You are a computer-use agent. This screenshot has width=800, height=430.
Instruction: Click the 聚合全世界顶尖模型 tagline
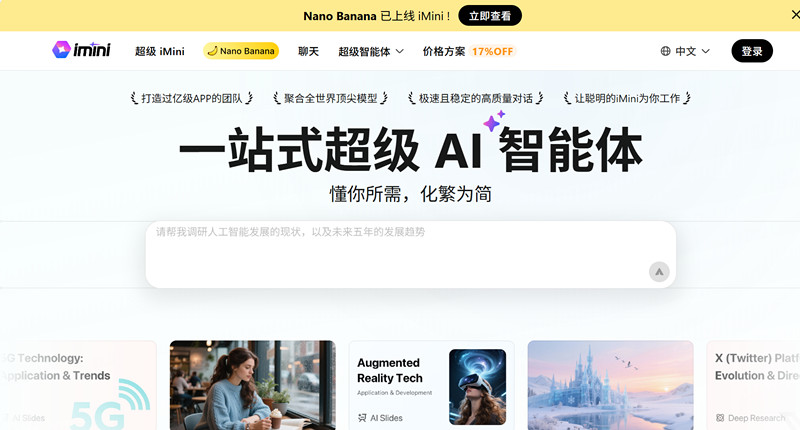tap(331, 98)
